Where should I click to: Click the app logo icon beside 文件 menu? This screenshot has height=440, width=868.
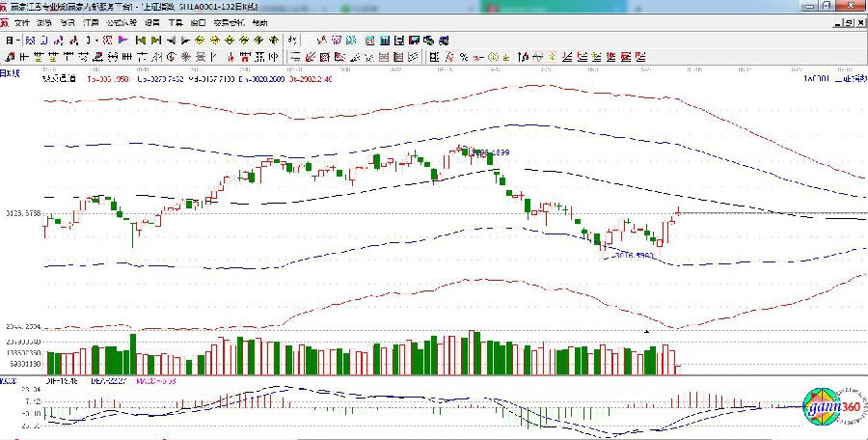coord(7,22)
